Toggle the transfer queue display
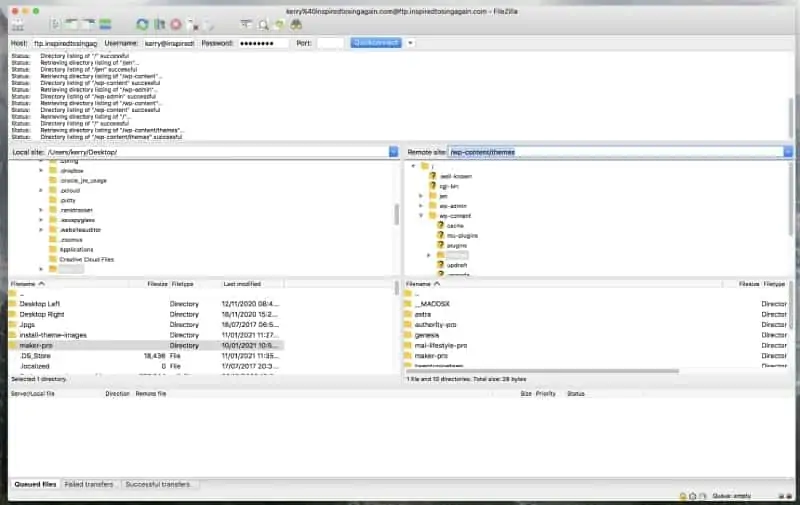The image size is (800, 505). (105, 24)
